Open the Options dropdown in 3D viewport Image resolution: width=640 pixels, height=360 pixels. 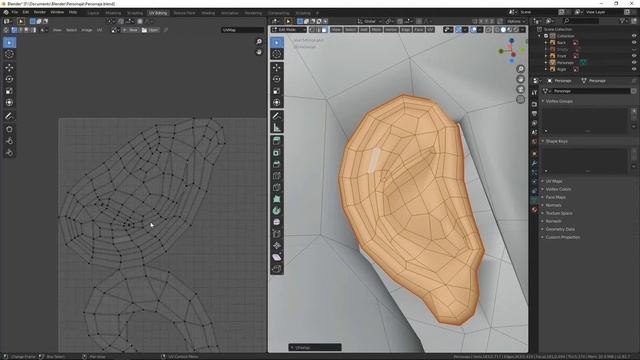[x=516, y=21]
